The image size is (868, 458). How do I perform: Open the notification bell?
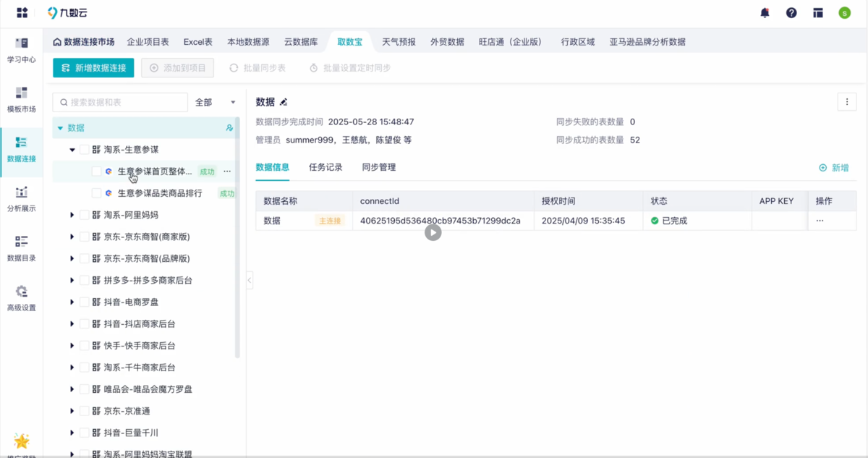pyautogui.click(x=765, y=12)
